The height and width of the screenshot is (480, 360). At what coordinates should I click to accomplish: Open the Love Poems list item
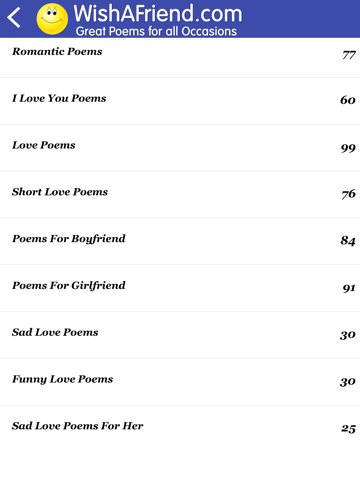pyautogui.click(x=180, y=148)
